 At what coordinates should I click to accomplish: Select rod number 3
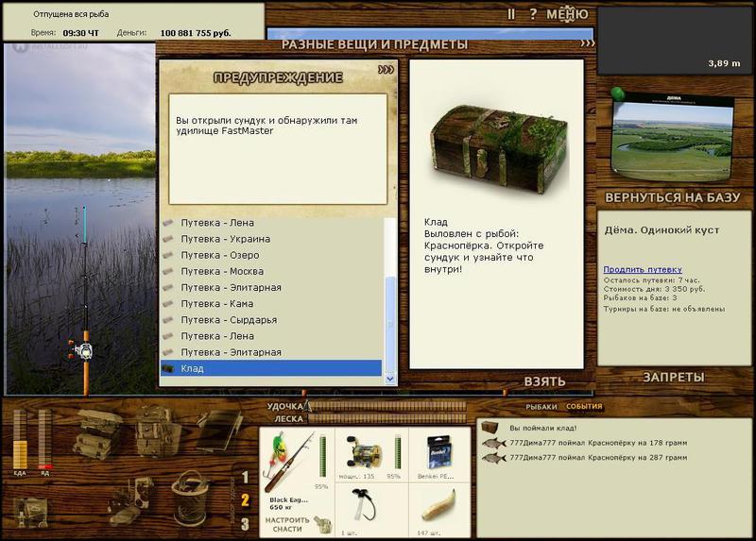tap(245, 524)
